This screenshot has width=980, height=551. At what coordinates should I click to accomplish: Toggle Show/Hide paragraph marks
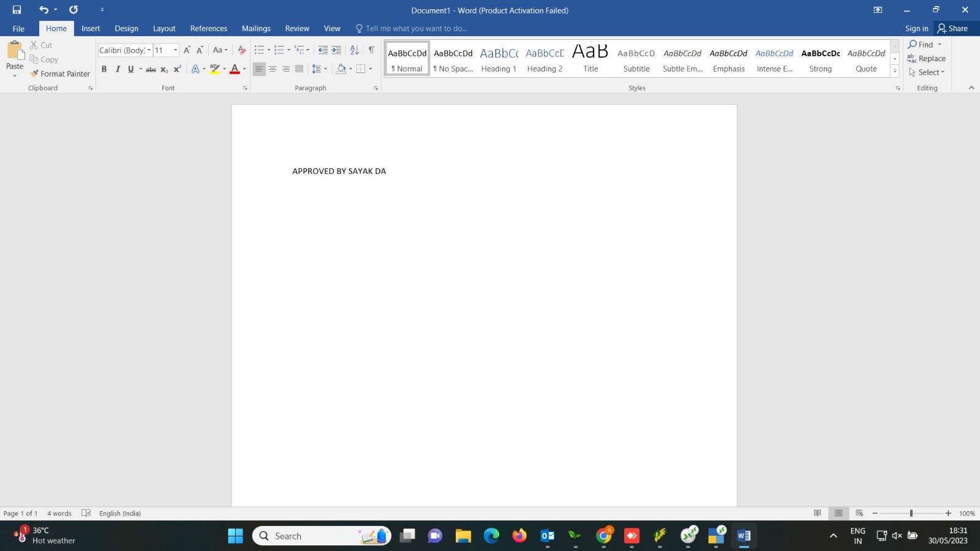(371, 50)
